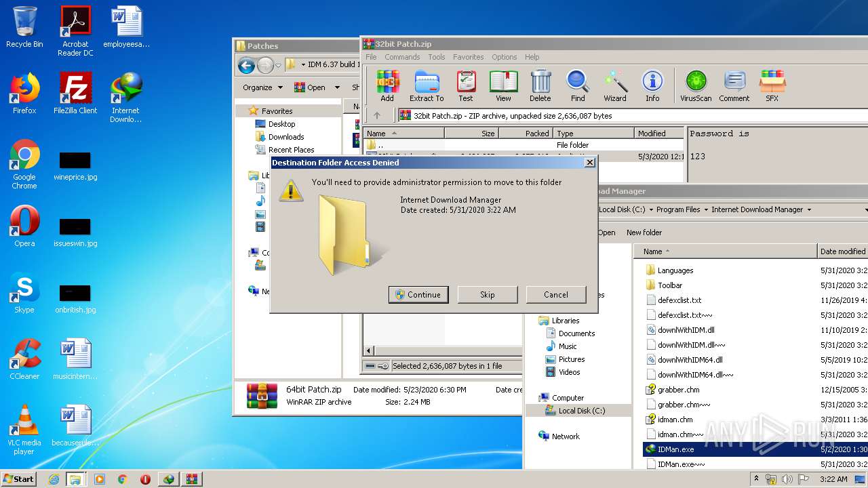The width and height of the screenshot is (868, 488).
Task: Expand the Program Files breadcrumb dropdown arrow
Action: pyautogui.click(x=706, y=209)
